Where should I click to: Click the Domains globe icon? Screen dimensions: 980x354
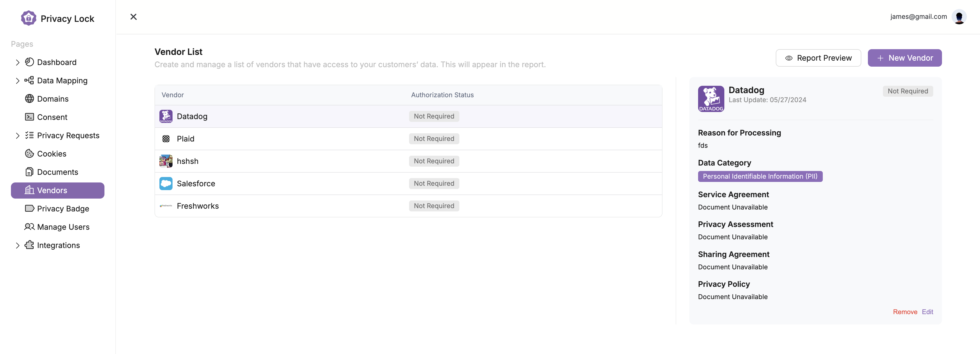tap(29, 99)
